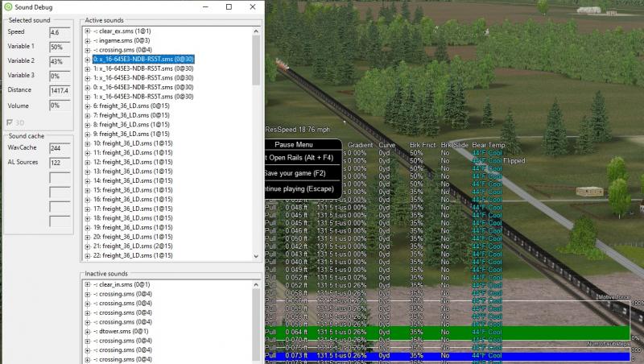
Task: Select the clear_ex.sms (1@1) row
Action: [x=122, y=31]
